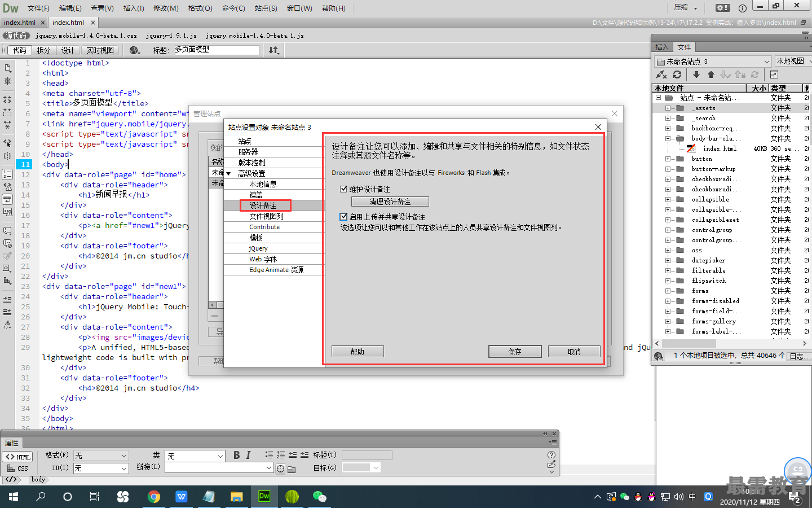Toggle line numbers icon in code toolbar

[7, 174]
